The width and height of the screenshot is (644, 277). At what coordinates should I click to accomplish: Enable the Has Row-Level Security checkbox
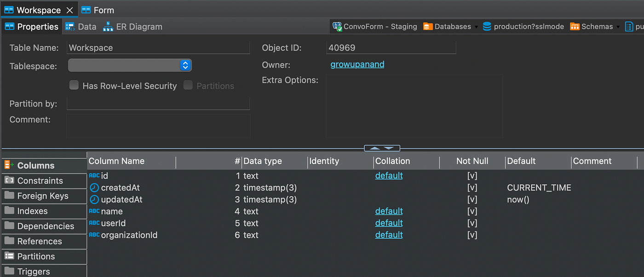(74, 85)
